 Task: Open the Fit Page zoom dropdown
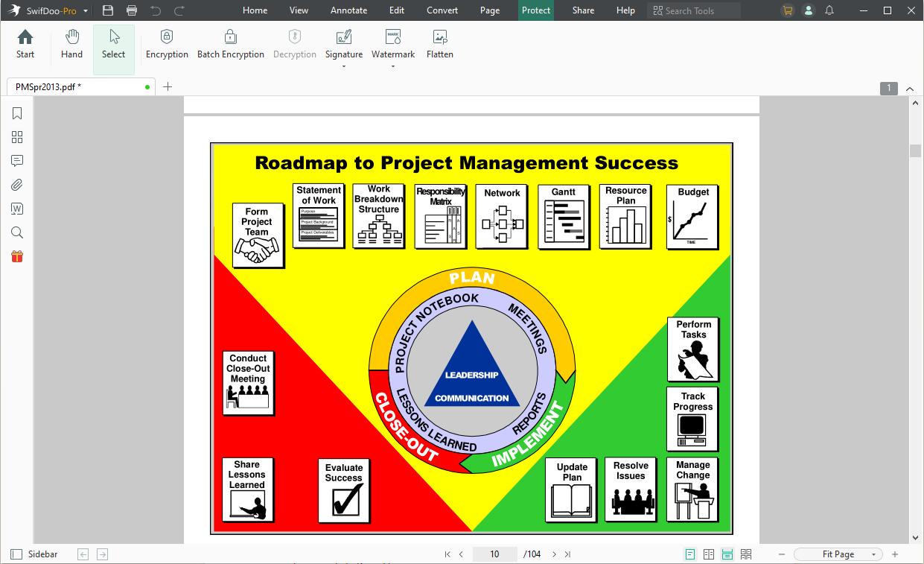pos(838,554)
